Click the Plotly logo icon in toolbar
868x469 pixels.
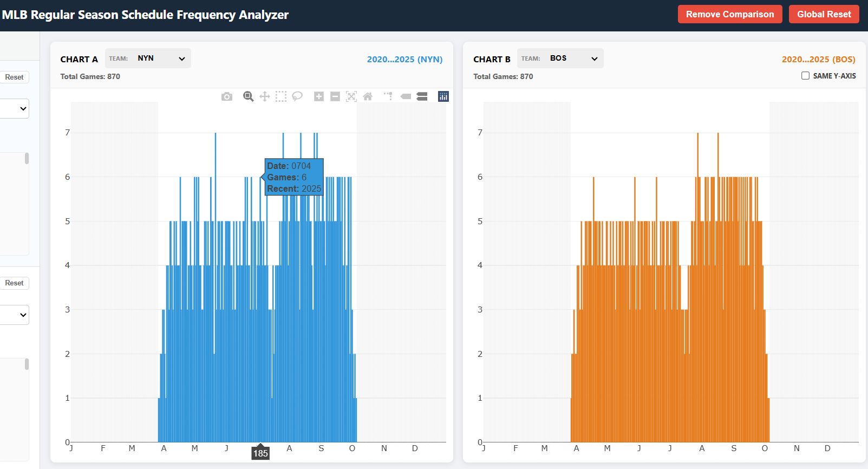[x=443, y=96]
